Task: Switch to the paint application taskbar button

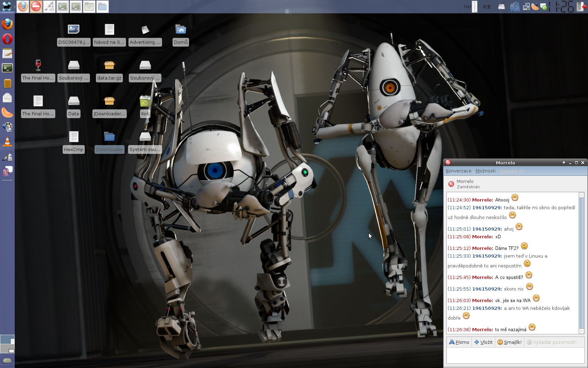Action: click(x=49, y=6)
